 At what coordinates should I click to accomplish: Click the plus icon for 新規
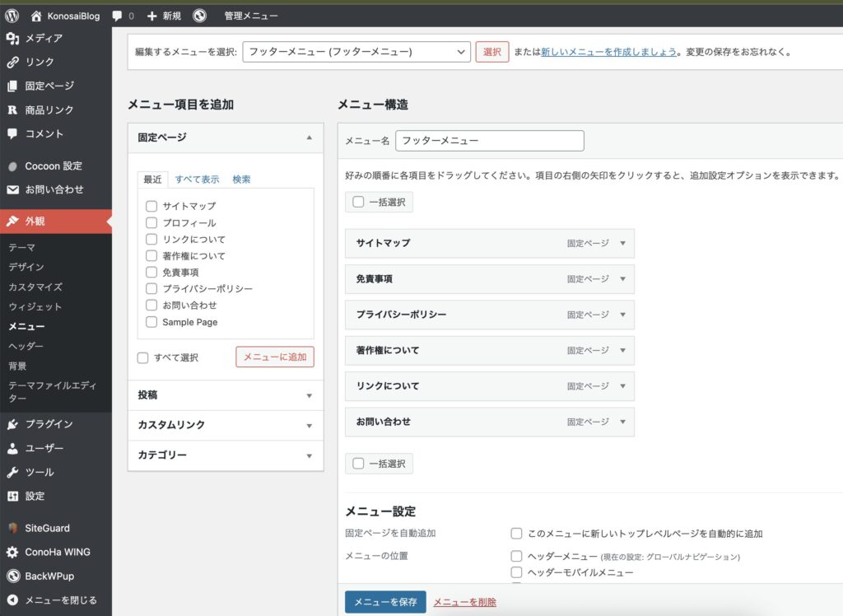coord(151,16)
